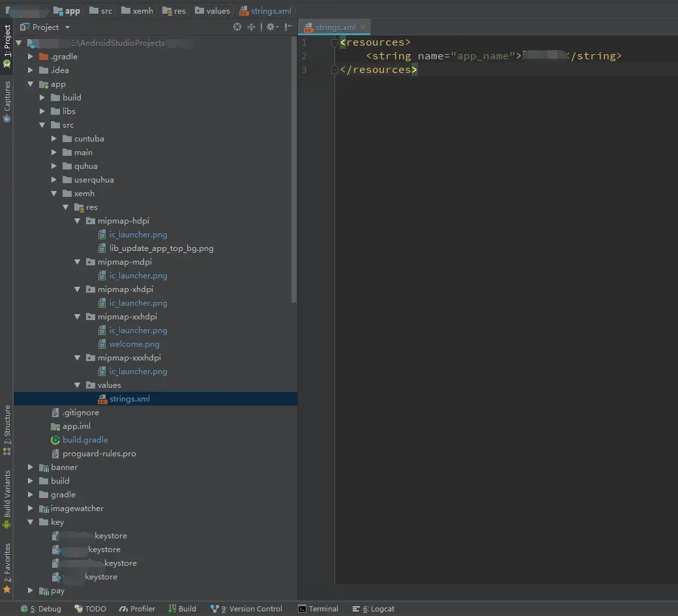Select ic_launcher.png under mipmap-xhdpi
Screen dimensions: 678x616
(138, 303)
